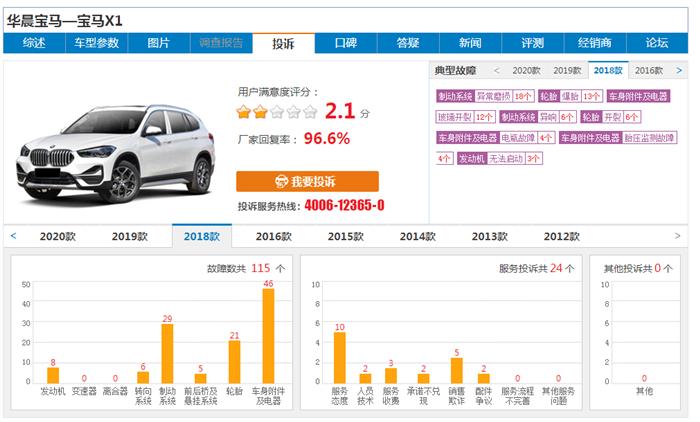This screenshot has height=422, width=700.
Task: Click the right arrow of the main year bar
Action: (677, 236)
